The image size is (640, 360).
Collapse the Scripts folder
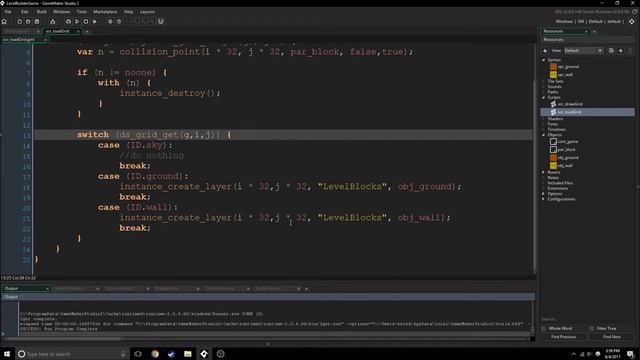544,98
